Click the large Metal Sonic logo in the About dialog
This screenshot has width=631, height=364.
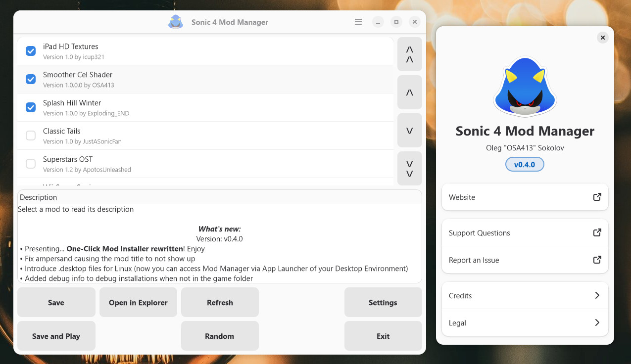525,87
